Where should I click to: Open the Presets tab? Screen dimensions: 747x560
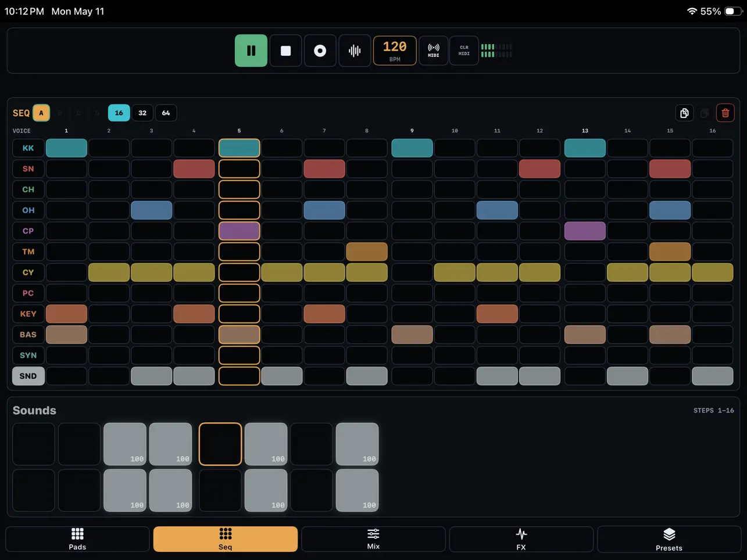[669, 539]
